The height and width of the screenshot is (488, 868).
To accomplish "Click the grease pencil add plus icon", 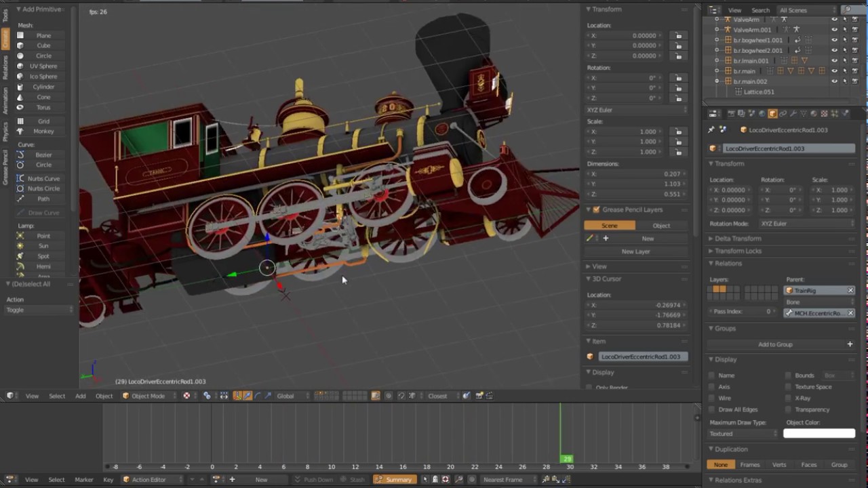I will click(606, 238).
